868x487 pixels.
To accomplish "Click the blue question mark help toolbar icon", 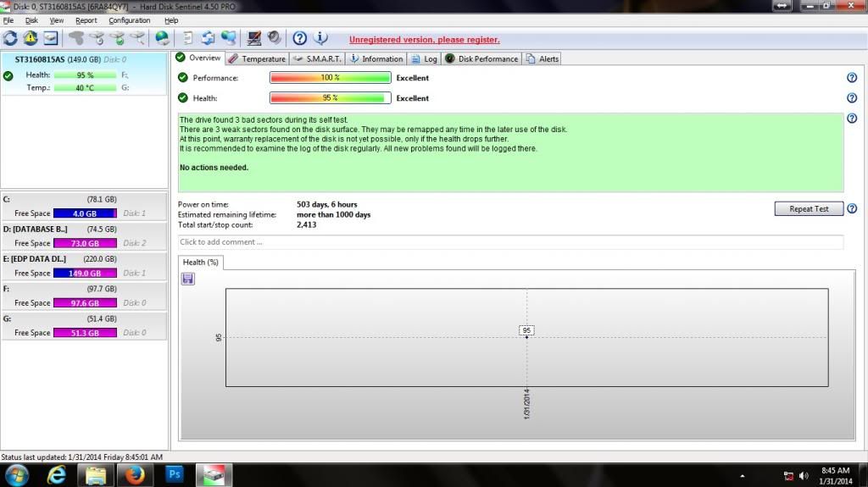I will (x=299, y=38).
